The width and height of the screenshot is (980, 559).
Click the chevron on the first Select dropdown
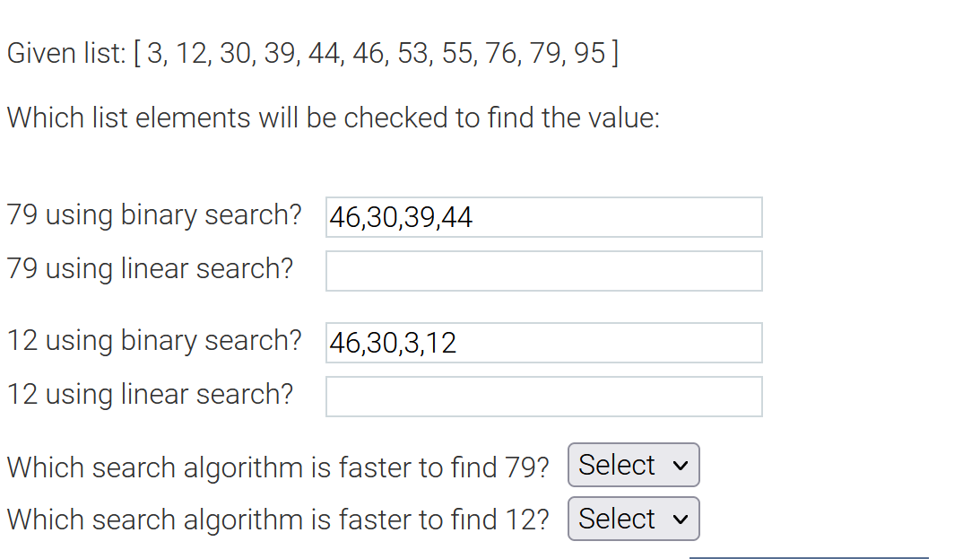tap(680, 465)
